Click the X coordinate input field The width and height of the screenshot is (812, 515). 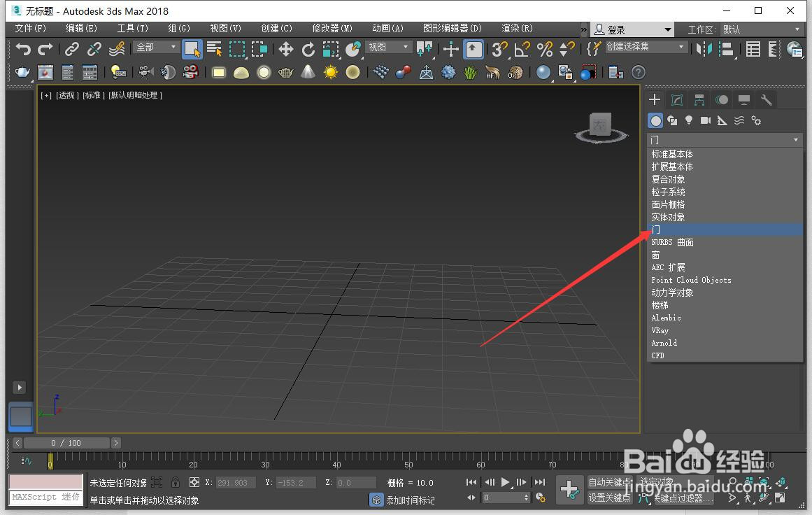[x=236, y=482]
